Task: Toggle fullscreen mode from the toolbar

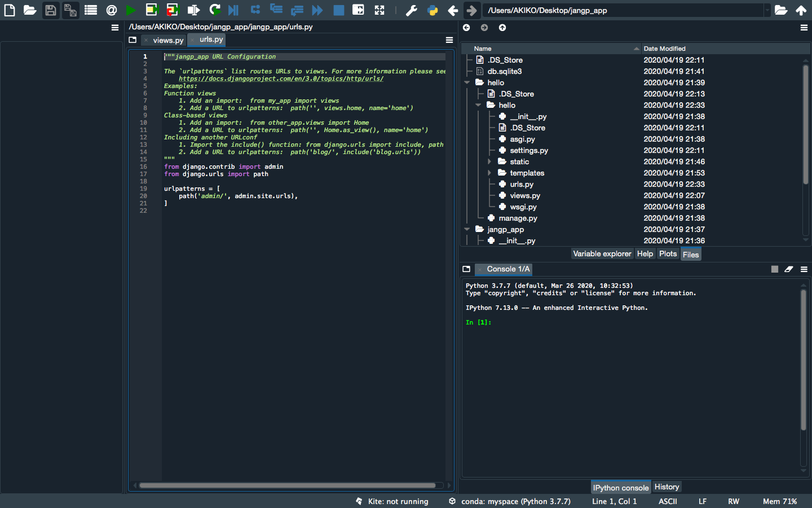Action: pos(379,10)
